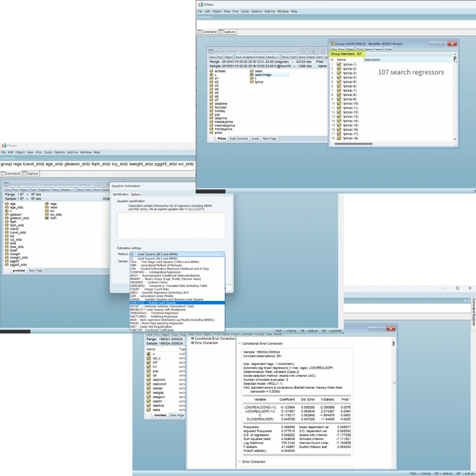The height and width of the screenshot is (476, 476).
Task: Switch to the Options tab in Equation Estimation
Action: [135, 194]
